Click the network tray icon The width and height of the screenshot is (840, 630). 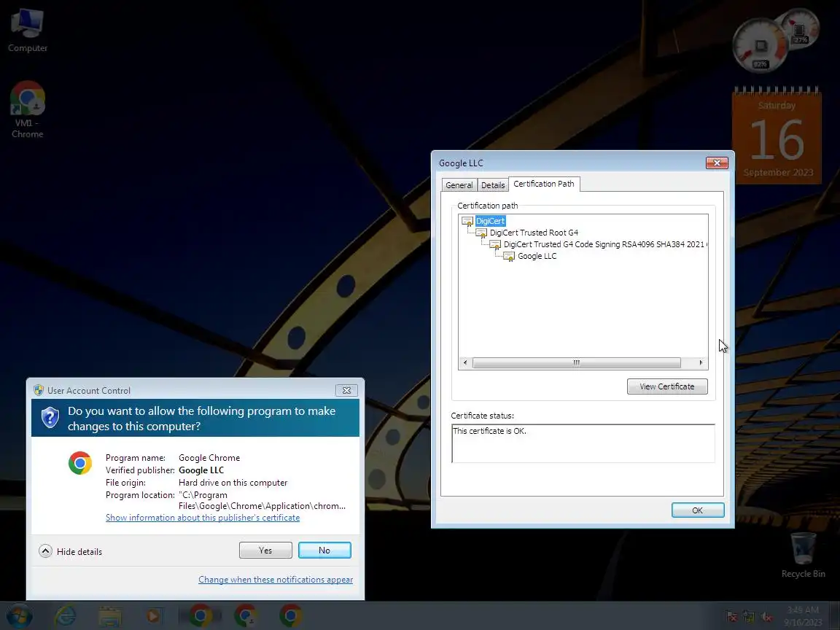coord(749,617)
